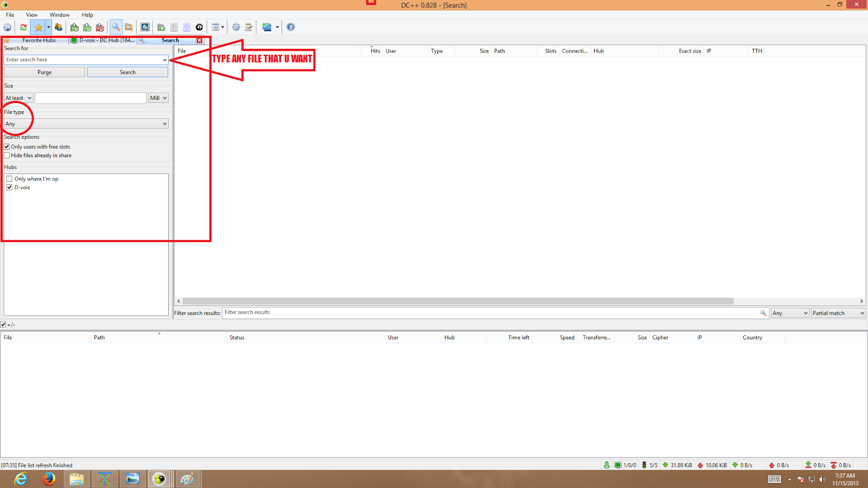Click the volume speaker tray icon
The height and width of the screenshot is (488, 868).
(822, 479)
